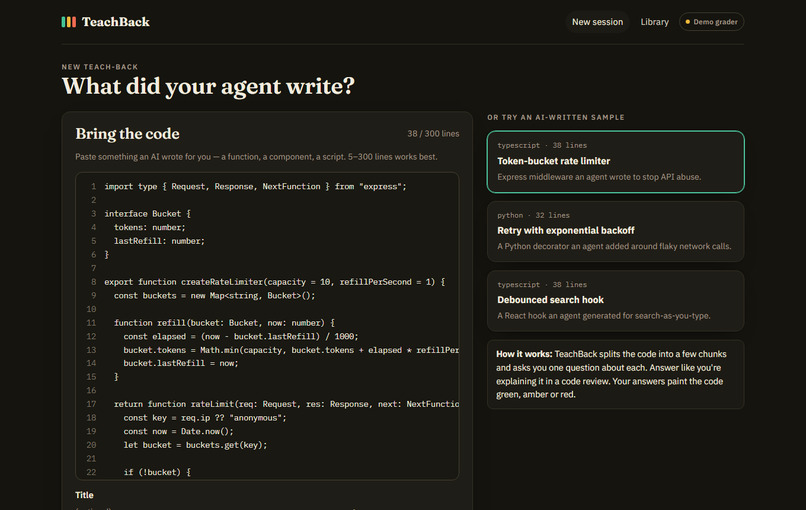Click the 'const now = Date.now();' line
The height and width of the screenshot is (510, 806).
178,431
